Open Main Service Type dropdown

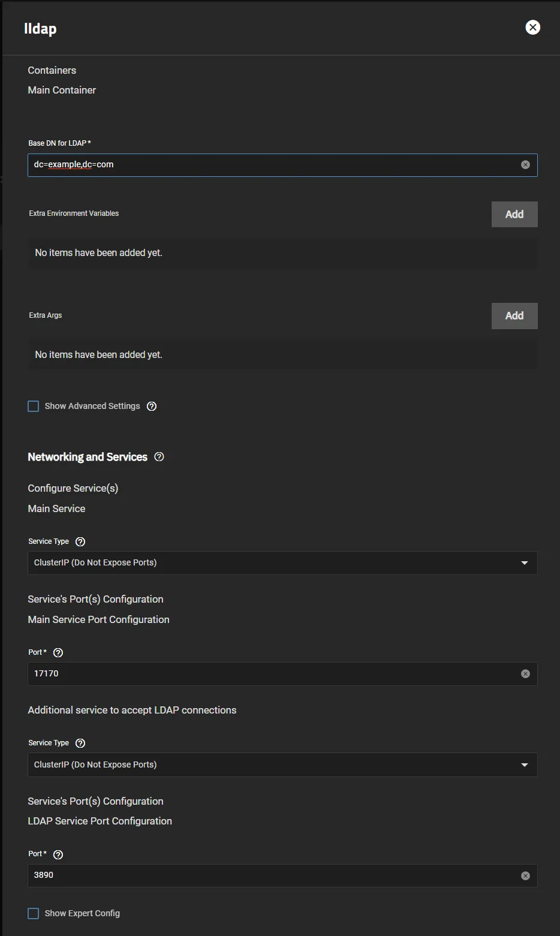coord(282,563)
